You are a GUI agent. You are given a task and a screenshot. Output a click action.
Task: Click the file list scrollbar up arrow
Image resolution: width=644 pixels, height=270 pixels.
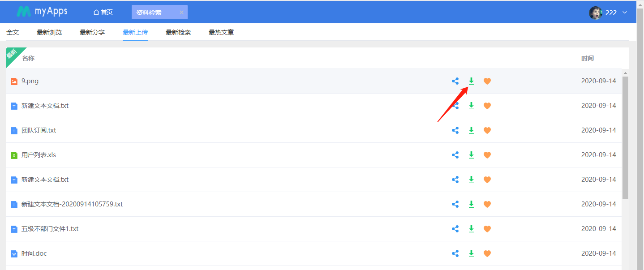pos(626,73)
